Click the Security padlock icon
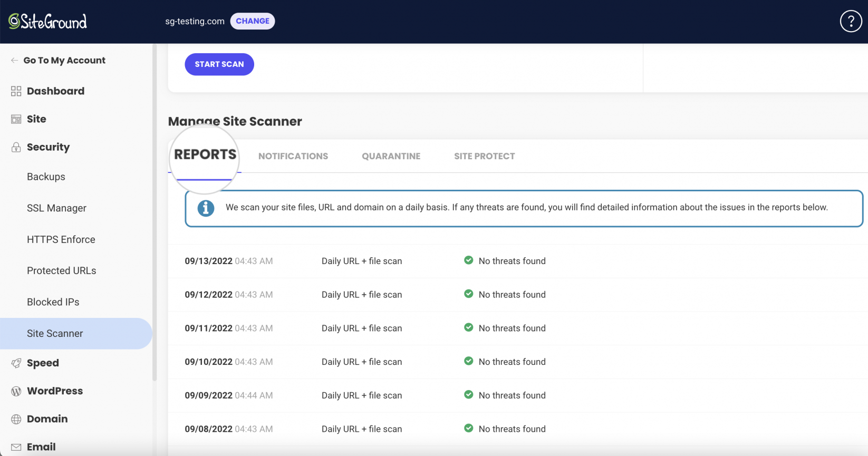The width and height of the screenshot is (868, 456). tap(16, 147)
